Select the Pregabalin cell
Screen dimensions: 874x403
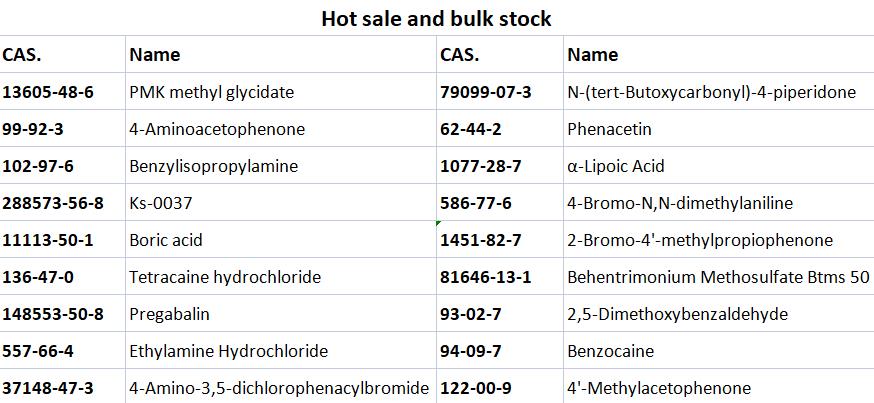(169, 314)
